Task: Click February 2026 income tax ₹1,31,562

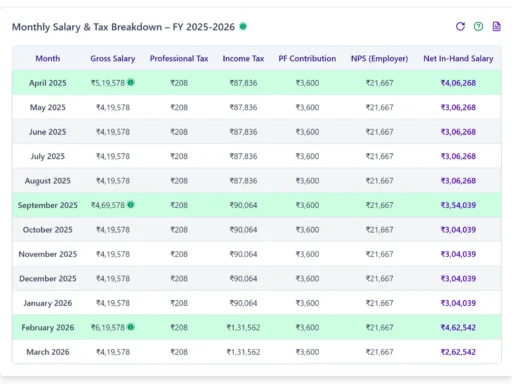Action: point(243,327)
